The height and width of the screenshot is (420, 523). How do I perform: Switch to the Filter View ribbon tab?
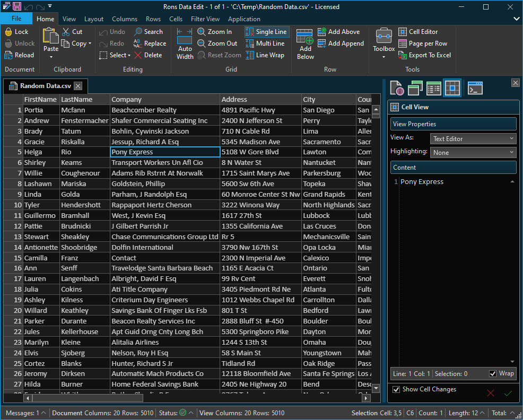pos(205,19)
